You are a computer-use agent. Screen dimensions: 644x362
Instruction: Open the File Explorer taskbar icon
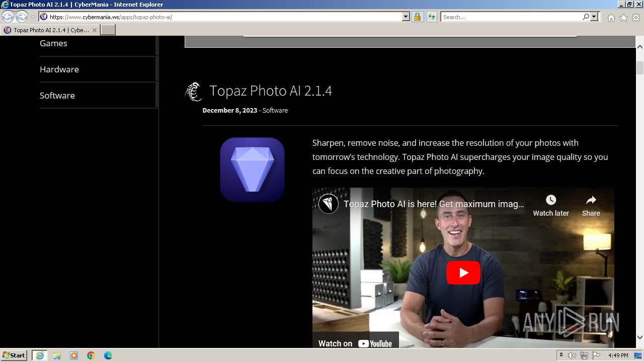(57, 355)
